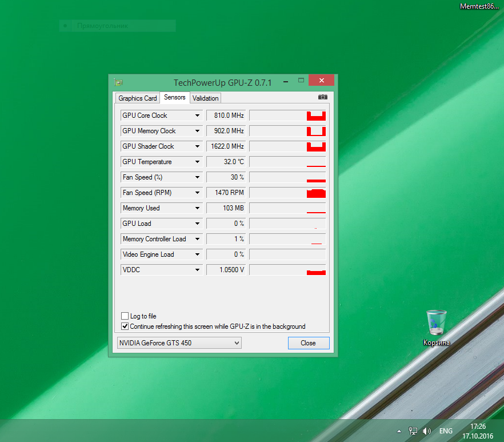This screenshot has width=504, height=442.
Task: Click the 1622.0 MHz shader clock value
Action: pyautogui.click(x=226, y=146)
